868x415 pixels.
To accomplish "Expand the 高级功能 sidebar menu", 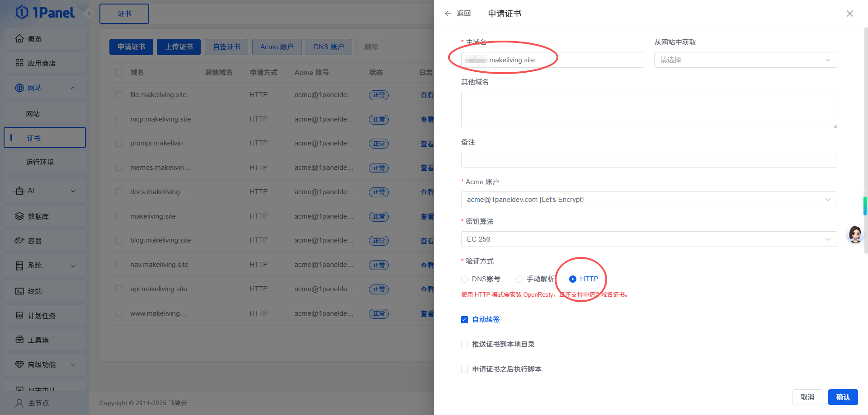I will click(44, 364).
